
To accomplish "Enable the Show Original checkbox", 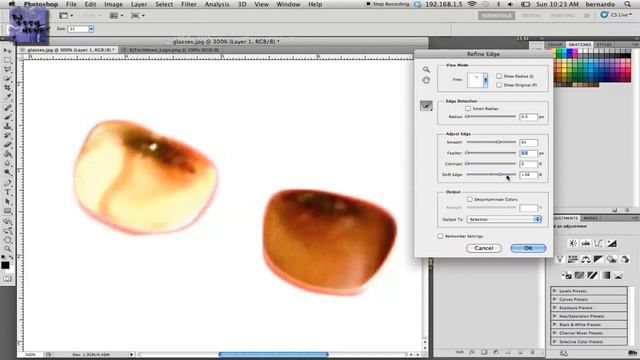I will (499, 85).
